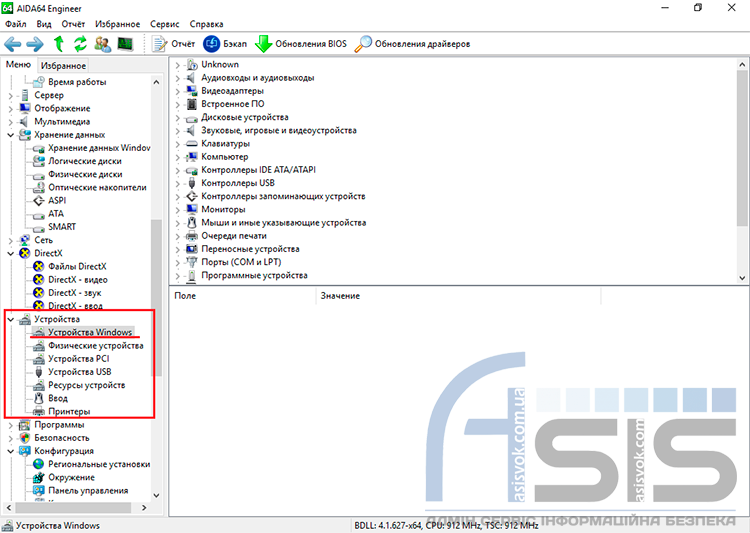Open the Сервис menu

(165, 24)
